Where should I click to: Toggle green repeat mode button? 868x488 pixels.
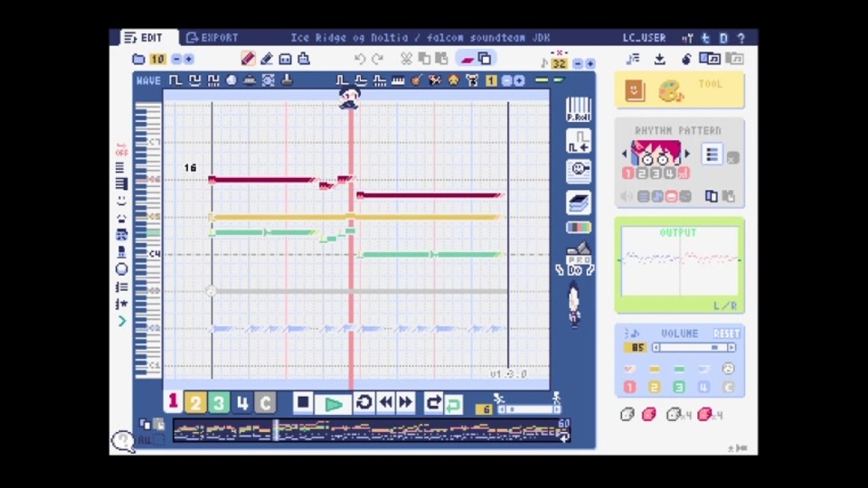(x=453, y=405)
